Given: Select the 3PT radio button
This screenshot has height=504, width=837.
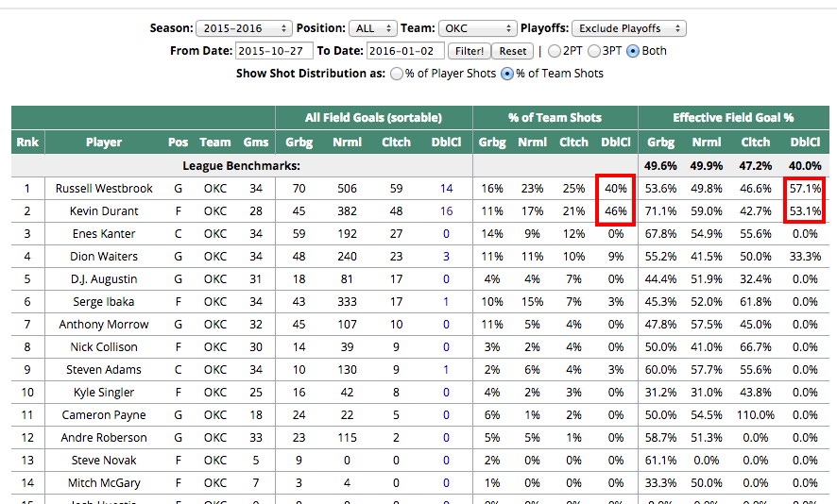Looking at the screenshot, I should pyautogui.click(x=594, y=51).
